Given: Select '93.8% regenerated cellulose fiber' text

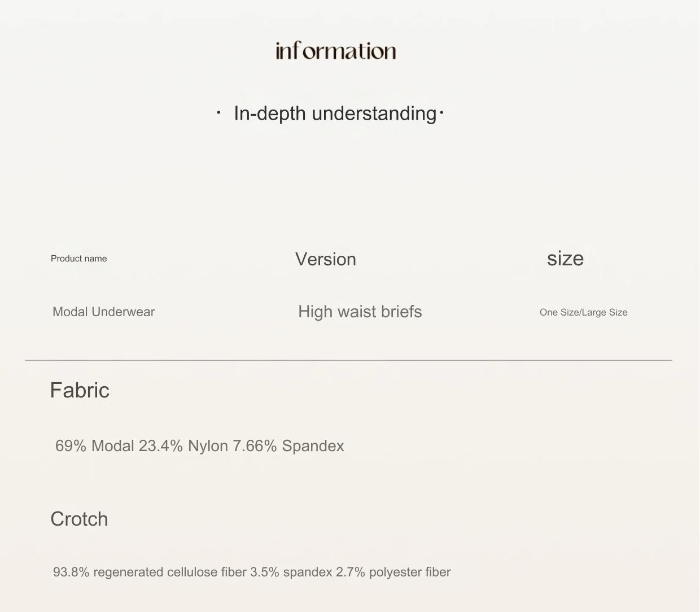Looking at the screenshot, I should [150, 572].
